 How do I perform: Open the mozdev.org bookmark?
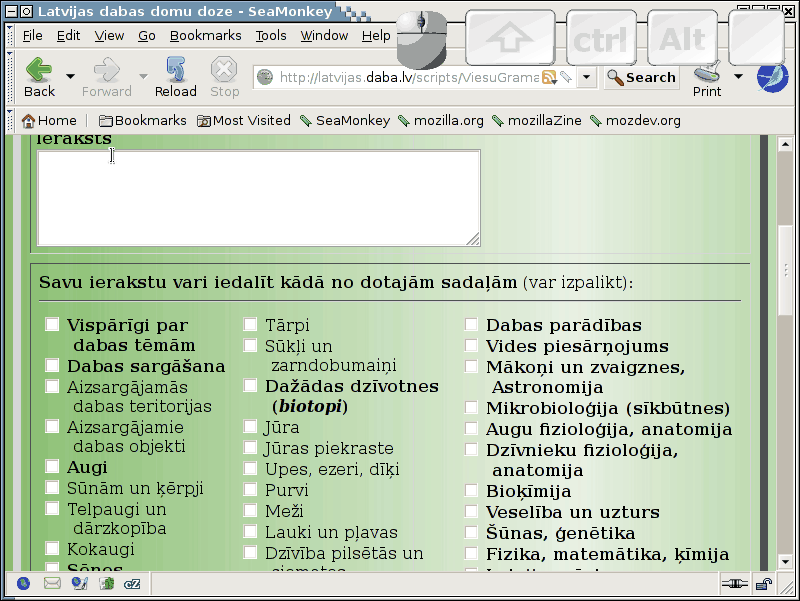click(635, 121)
